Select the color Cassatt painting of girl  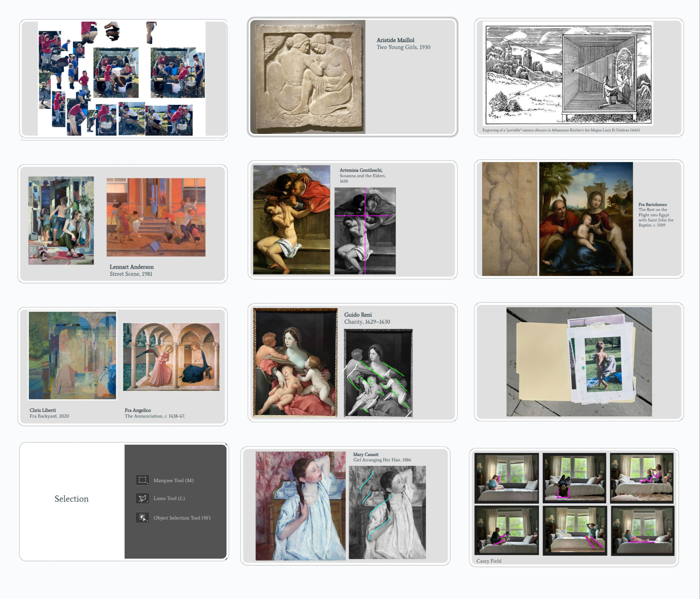click(300, 506)
